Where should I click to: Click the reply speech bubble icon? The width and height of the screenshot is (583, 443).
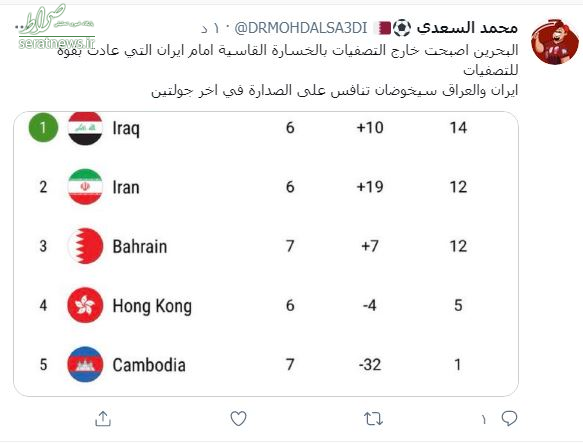tap(509, 418)
